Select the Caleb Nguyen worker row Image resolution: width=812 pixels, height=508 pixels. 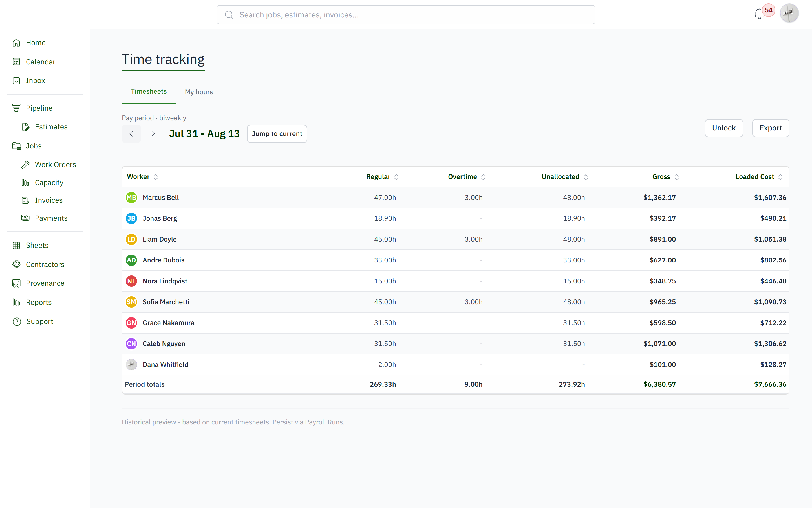click(x=455, y=344)
